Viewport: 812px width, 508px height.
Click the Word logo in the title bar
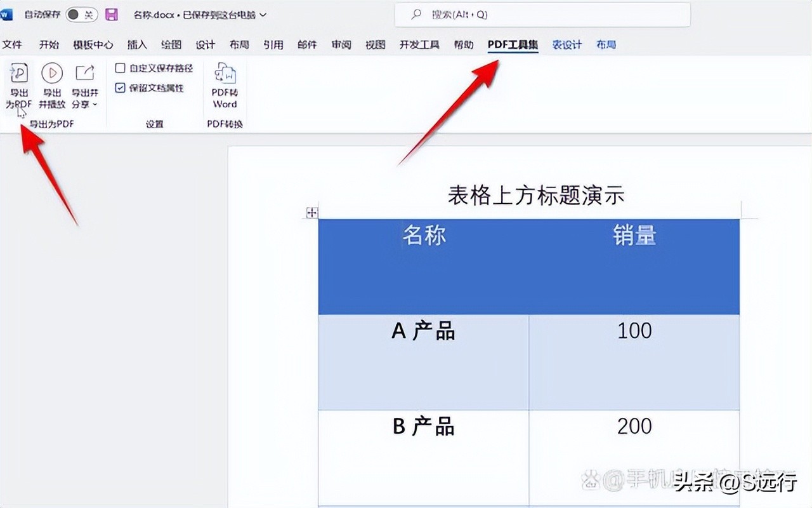coord(7,13)
